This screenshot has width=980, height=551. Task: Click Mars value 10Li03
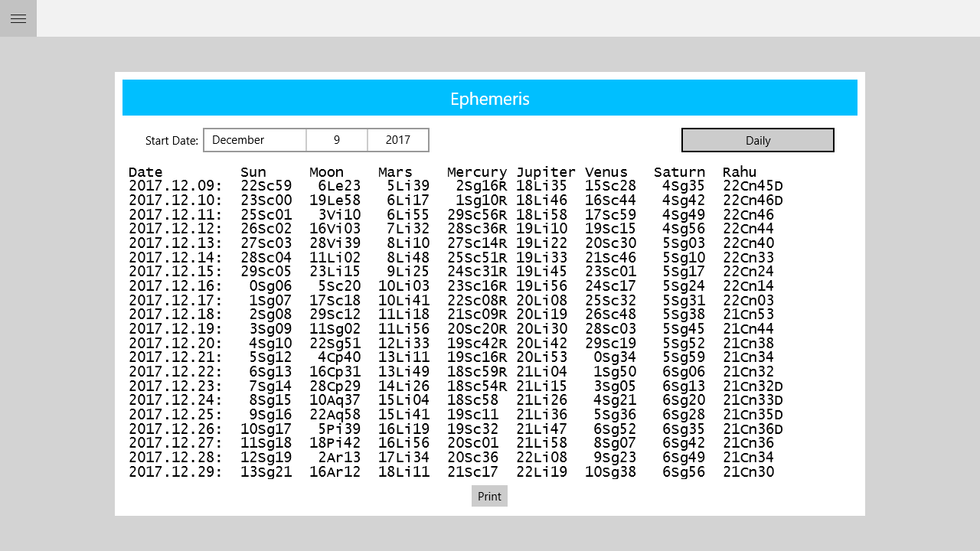404,286
